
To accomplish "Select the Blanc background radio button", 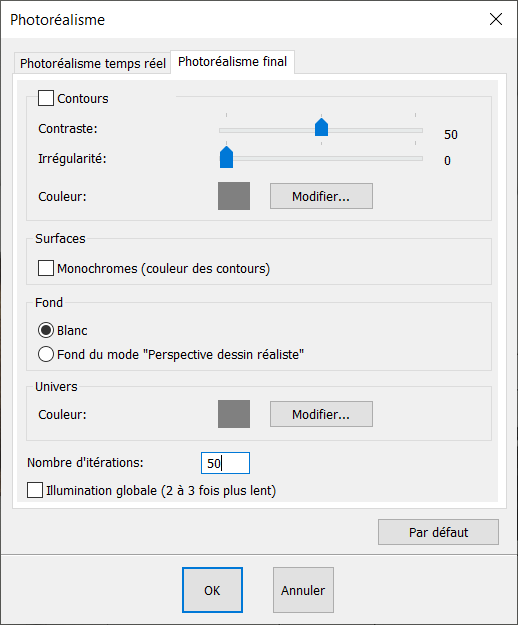I will tap(45, 330).
